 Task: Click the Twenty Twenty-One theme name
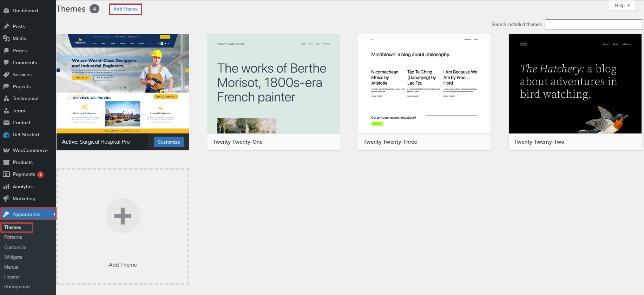coord(238,142)
